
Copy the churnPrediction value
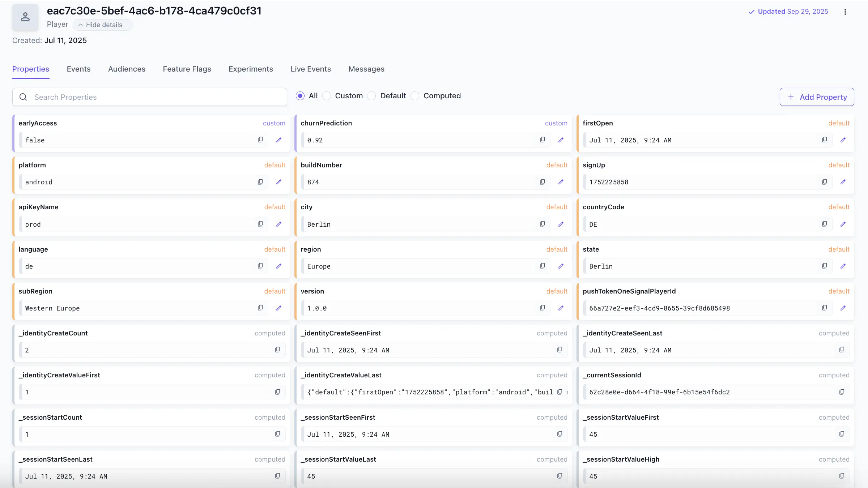click(542, 140)
